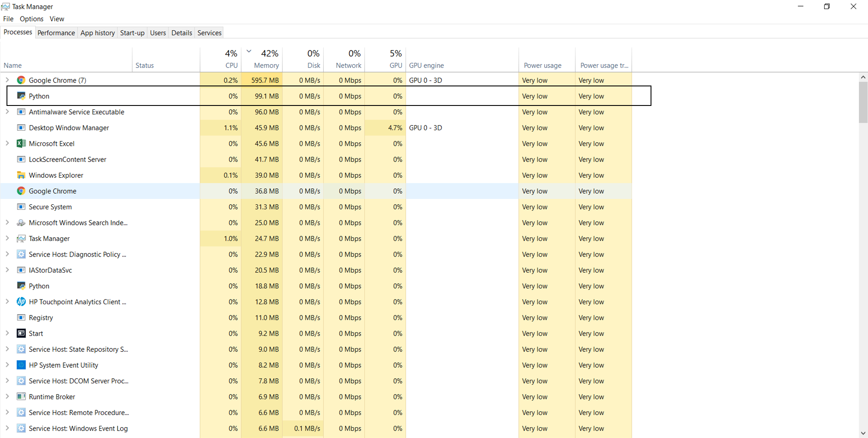Expand Service Host: Windows Event Log
868x438 pixels.
7,428
